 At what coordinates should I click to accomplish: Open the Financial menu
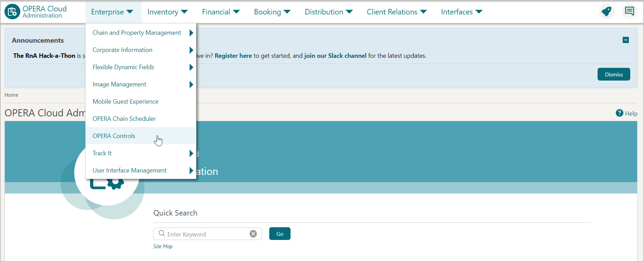(x=221, y=12)
